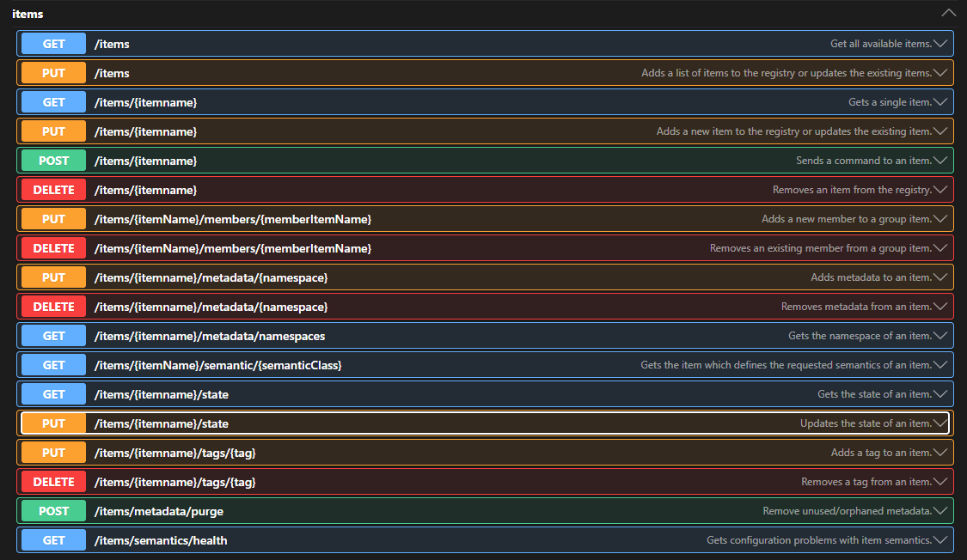Click PUT badge for "Adds metadata to an item"
The width and height of the screenshot is (967, 560).
(53, 277)
